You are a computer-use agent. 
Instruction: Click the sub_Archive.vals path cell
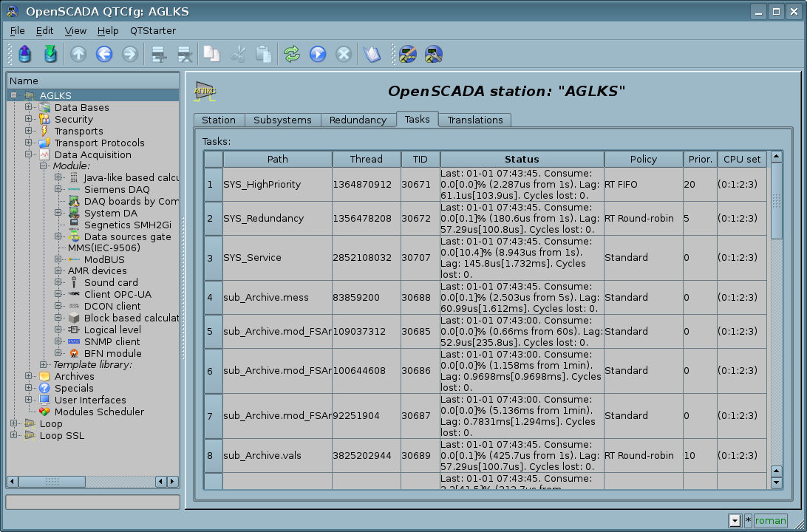click(277, 455)
